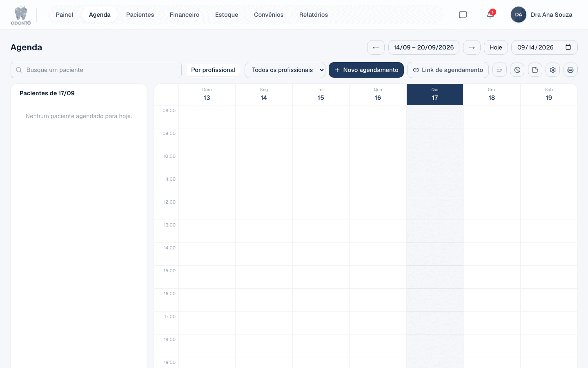
Task: Toggle the Por profissional view
Action: coord(213,70)
